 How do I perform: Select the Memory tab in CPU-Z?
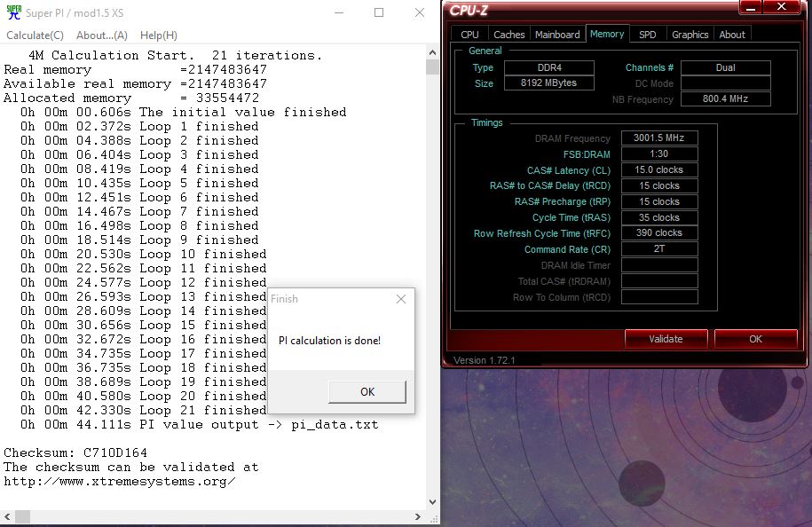pos(607,34)
